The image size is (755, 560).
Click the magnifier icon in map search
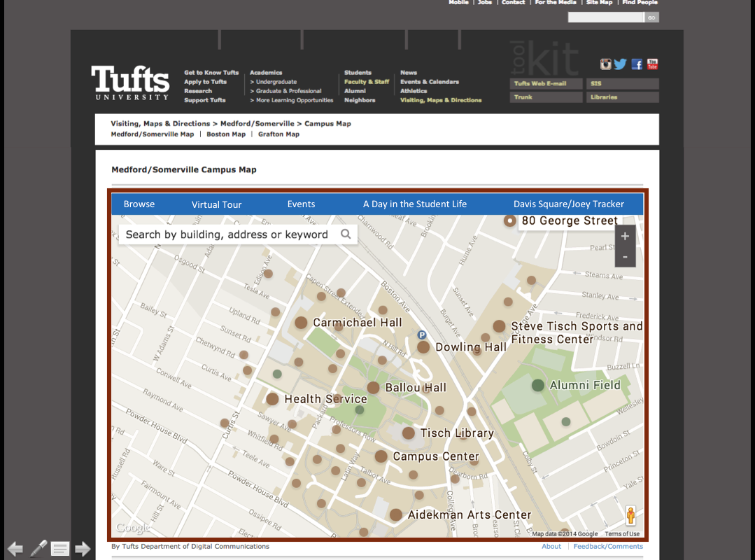pos(346,234)
